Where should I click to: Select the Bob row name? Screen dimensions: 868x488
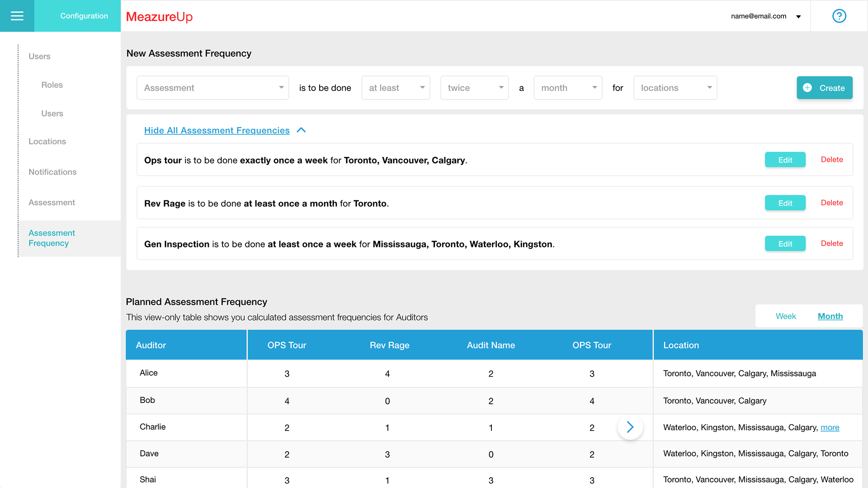click(147, 400)
